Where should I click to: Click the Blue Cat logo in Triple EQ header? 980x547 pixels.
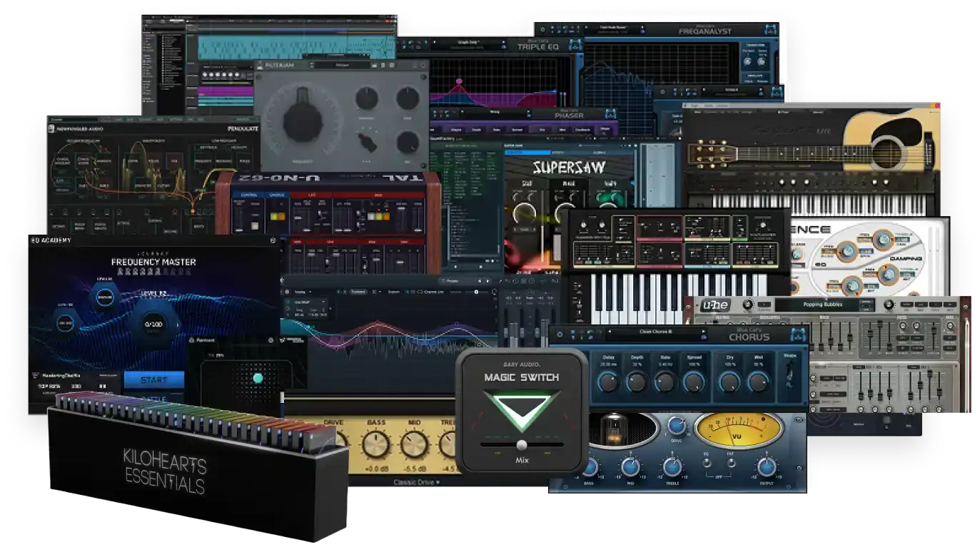pos(574,45)
